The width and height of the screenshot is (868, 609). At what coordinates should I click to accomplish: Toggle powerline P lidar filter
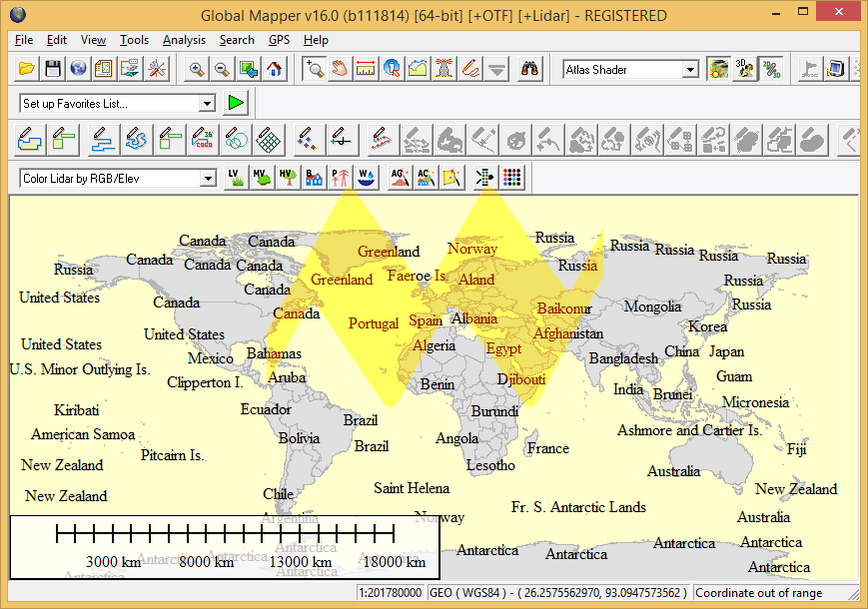pos(340,178)
